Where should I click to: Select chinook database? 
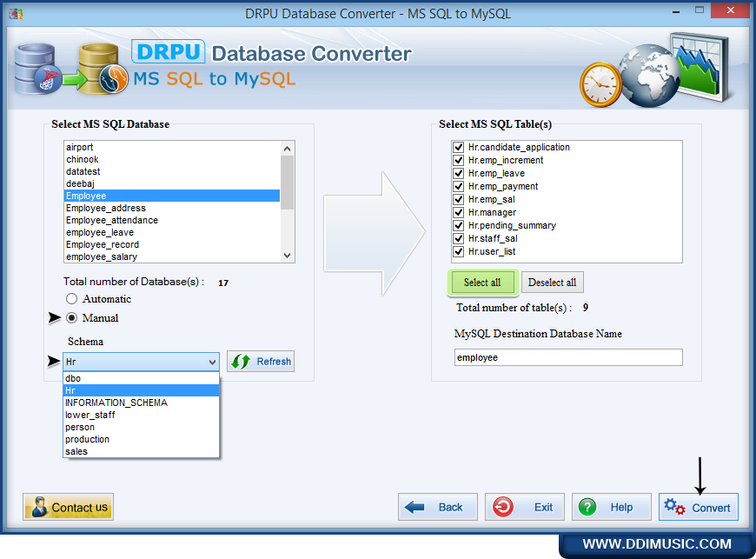click(172, 159)
